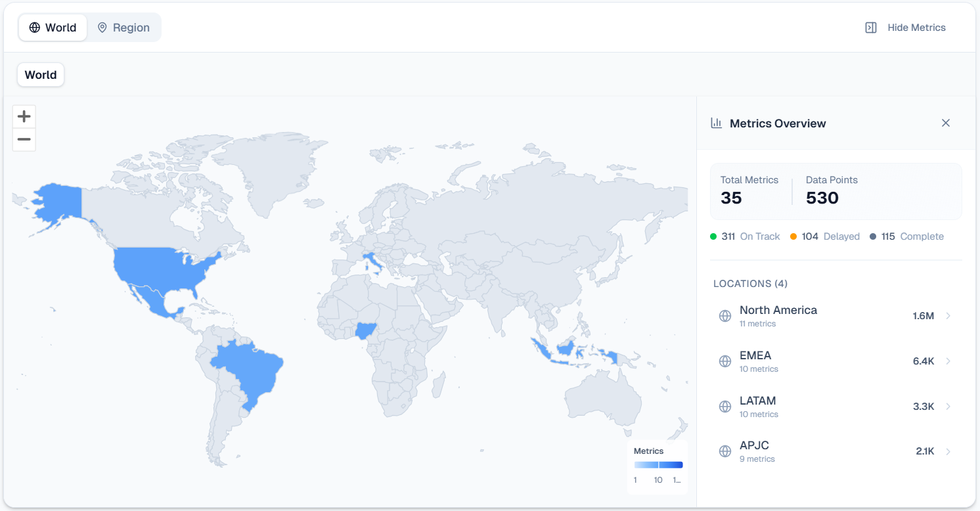
Task: Click the globe icon beside EMEA
Action: click(724, 361)
